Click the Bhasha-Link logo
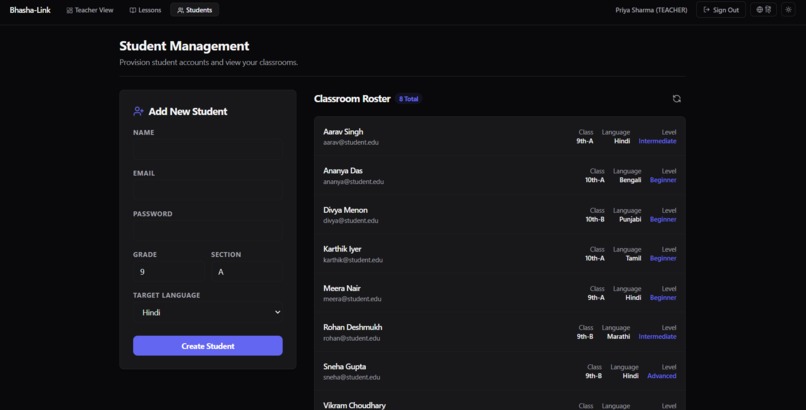806x410 pixels. 30,10
